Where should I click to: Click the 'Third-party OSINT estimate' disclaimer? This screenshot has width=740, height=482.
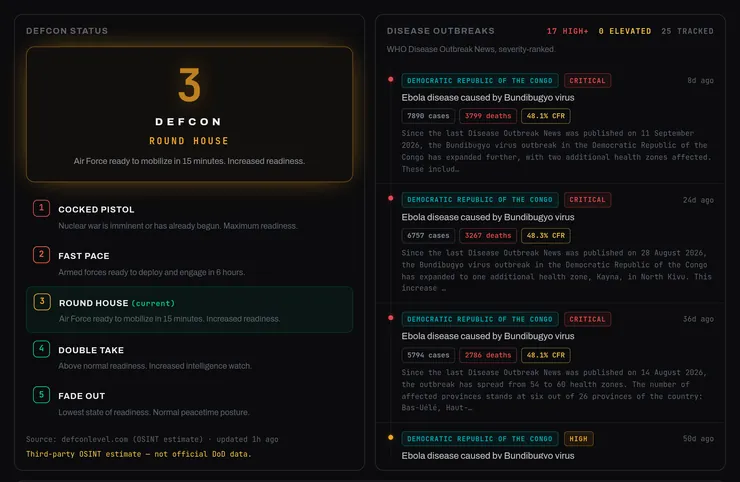(139, 454)
